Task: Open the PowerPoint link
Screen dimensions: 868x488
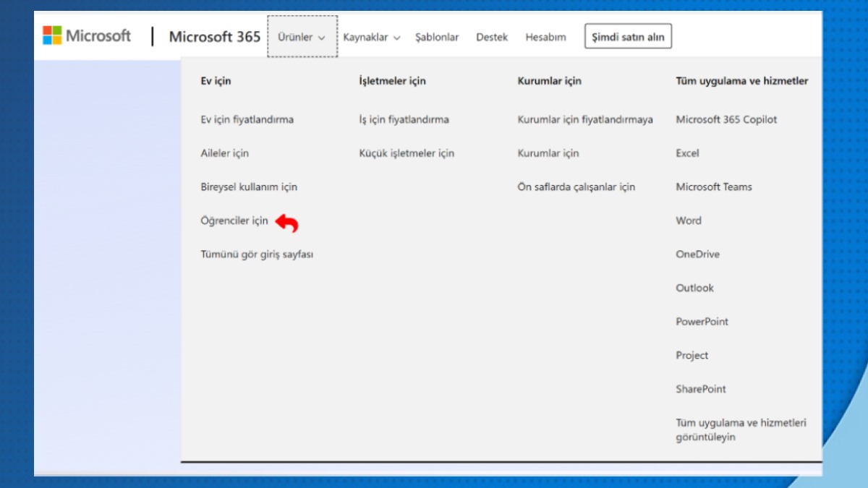Action: [x=702, y=322]
